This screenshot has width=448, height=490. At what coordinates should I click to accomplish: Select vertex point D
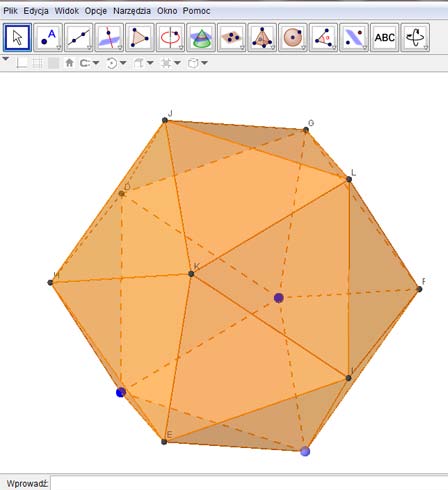pyautogui.click(x=121, y=193)
